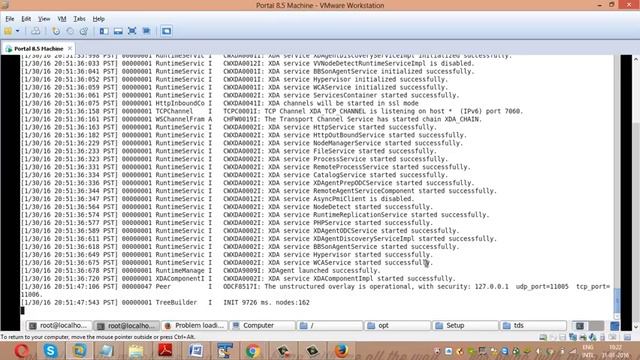Open the View menu
Screen dimensions: 640x360
tap(44, 19)
